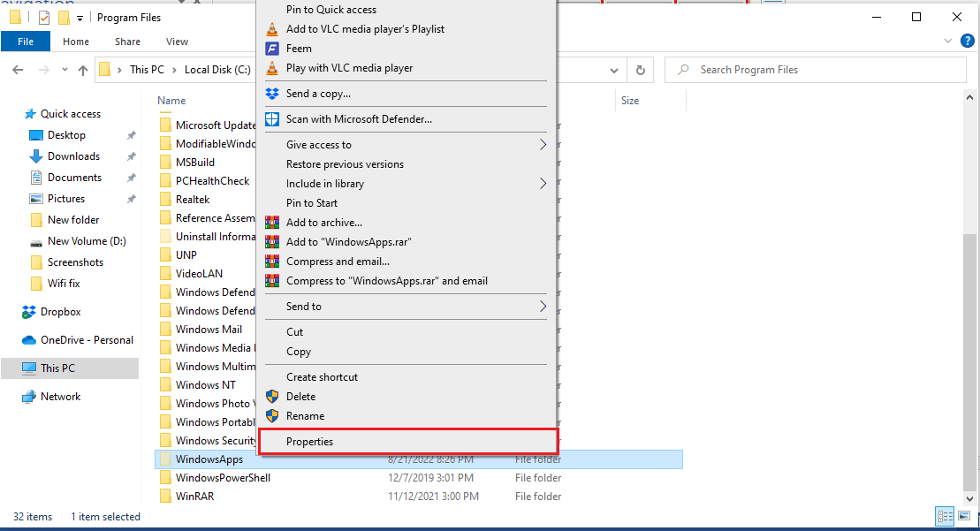Select Cut in the context menu
This screenshot has width=980, height=531.
[x=294, y=332]
